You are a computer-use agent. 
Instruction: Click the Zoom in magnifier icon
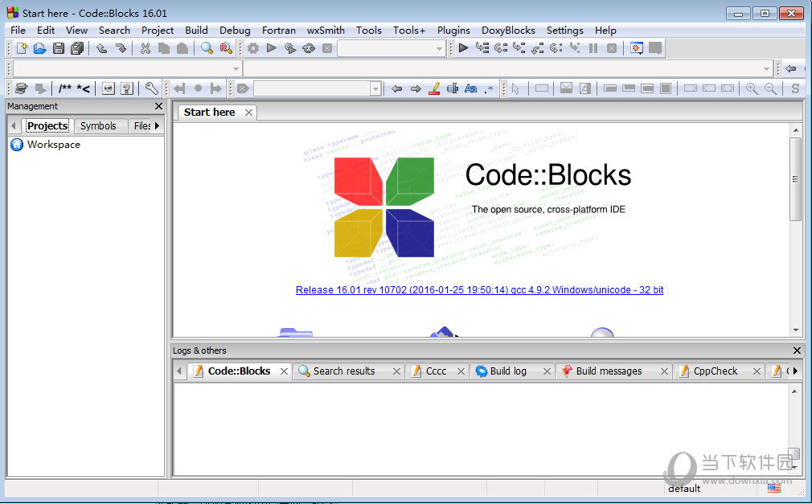point(752,88)
